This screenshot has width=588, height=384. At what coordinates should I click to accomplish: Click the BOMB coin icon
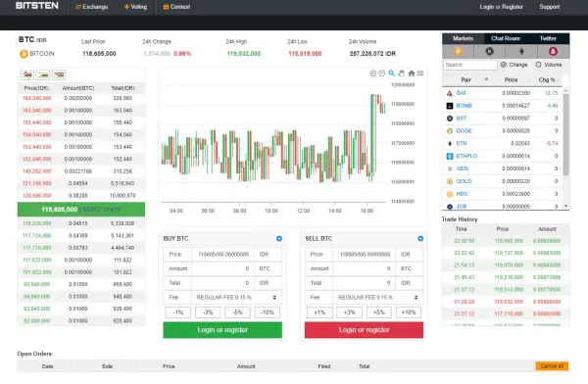pos(450,106)
